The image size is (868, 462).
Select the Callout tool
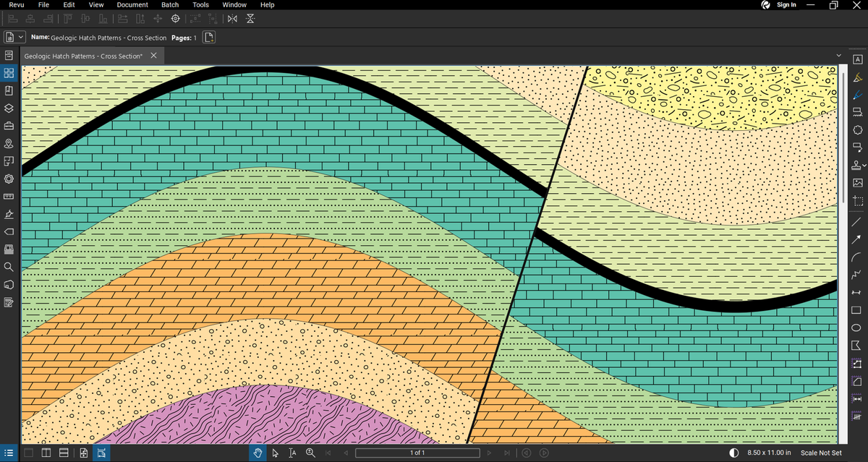point(857,147)
